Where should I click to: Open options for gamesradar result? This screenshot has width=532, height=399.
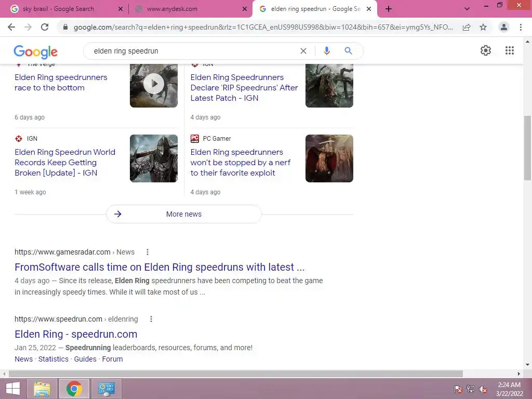pos(147,252)
